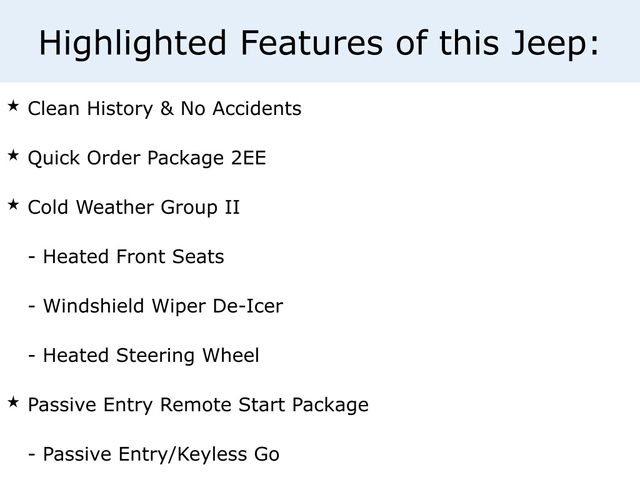Image resolution: width=640 pixels, height=480 pixels.
Task: Click the star next to Quick Order Package
Action: click(x=13, y=155)
